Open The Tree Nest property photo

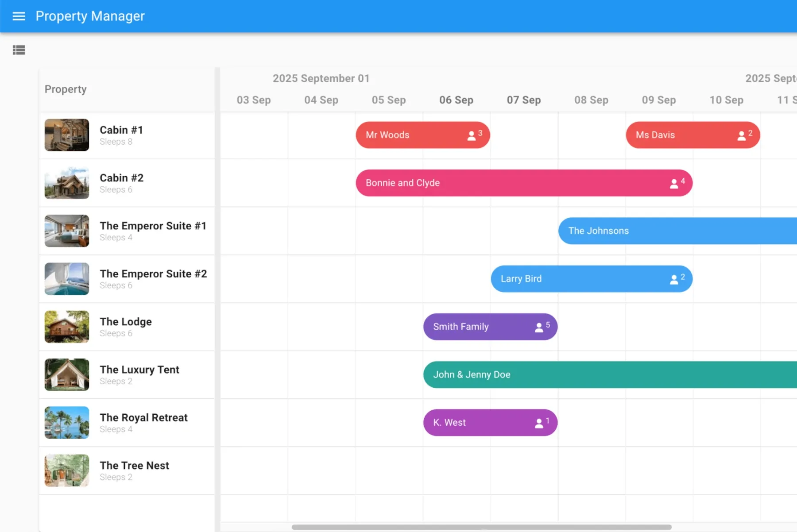tap(66, 470)
